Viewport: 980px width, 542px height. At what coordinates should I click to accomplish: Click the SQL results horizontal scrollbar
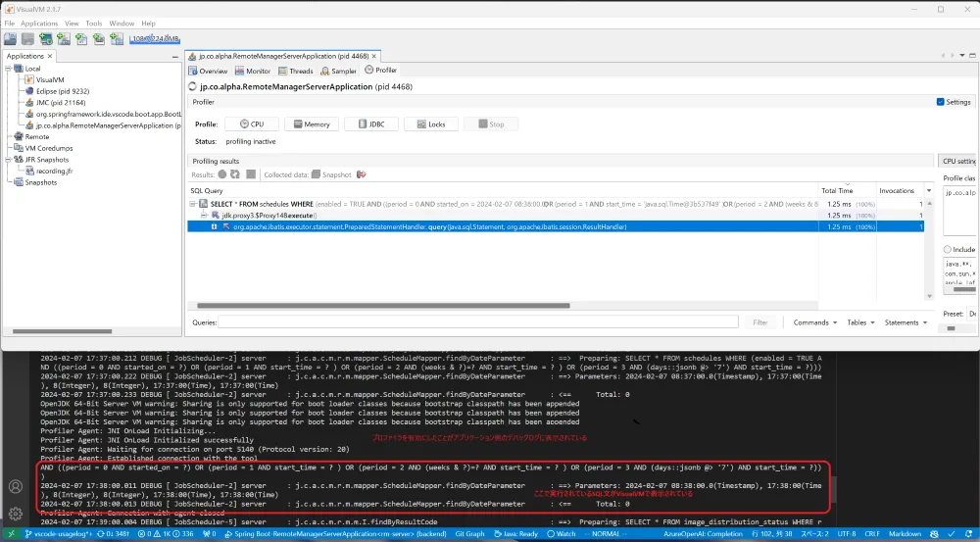pyautogui.click(x=383, y=306)
